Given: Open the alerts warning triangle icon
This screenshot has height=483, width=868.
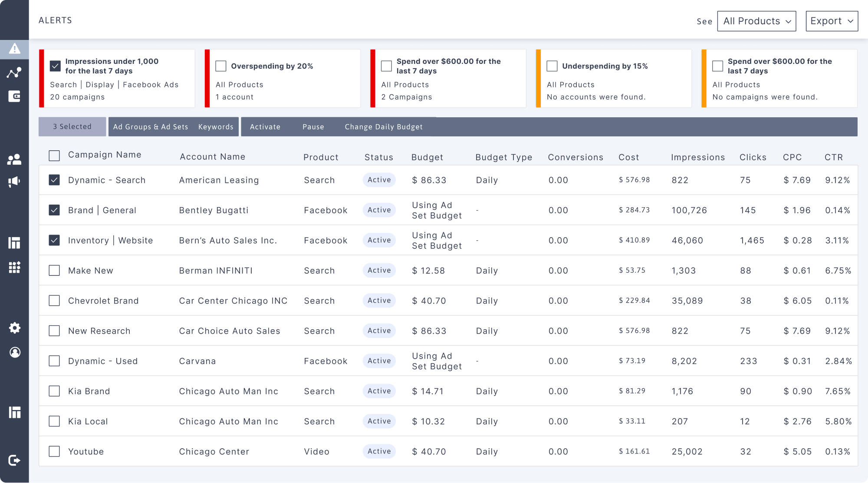Looking at the screenshot, I should coord(14,49).
